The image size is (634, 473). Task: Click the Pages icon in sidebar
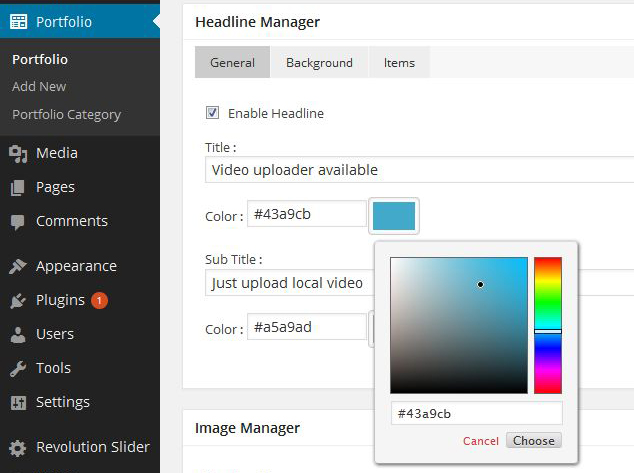point(18,188)
